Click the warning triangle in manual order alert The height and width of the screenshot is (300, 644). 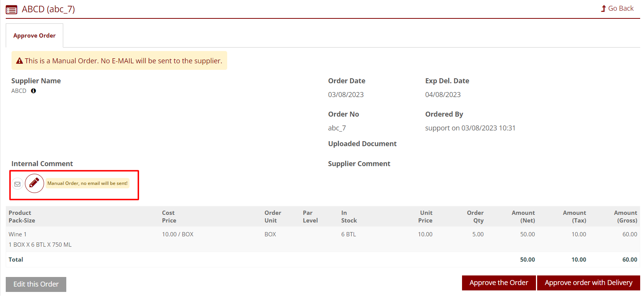20,61
